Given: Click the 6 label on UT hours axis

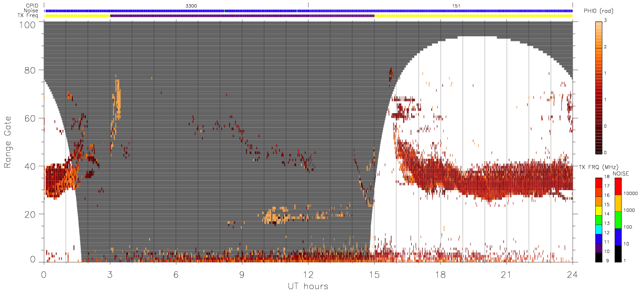Looking at the screenshot, I should (176, 274).
